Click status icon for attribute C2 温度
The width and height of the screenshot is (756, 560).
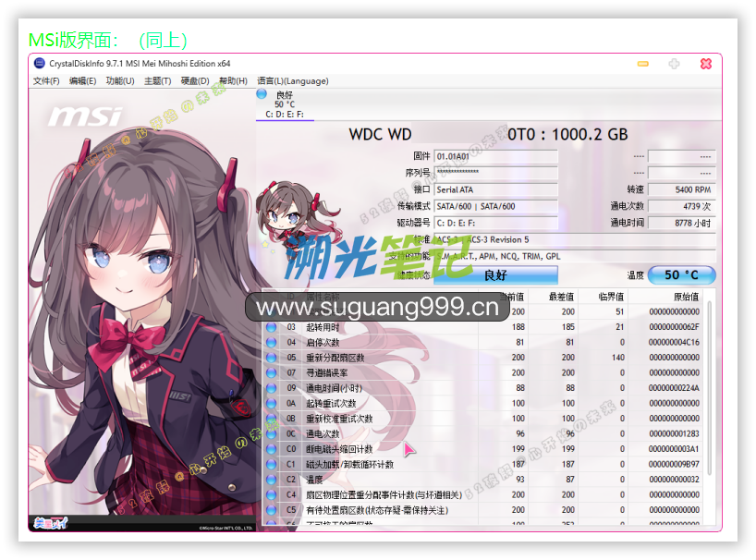coord(272,480)
